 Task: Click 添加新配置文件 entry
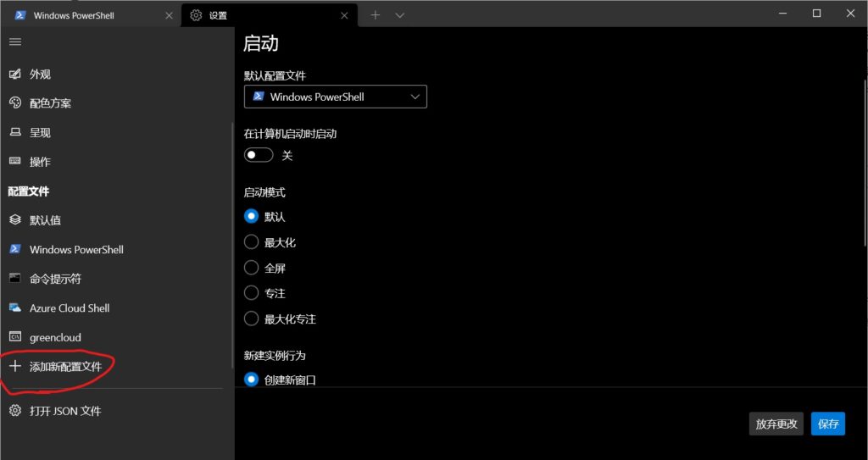point(115,367)
